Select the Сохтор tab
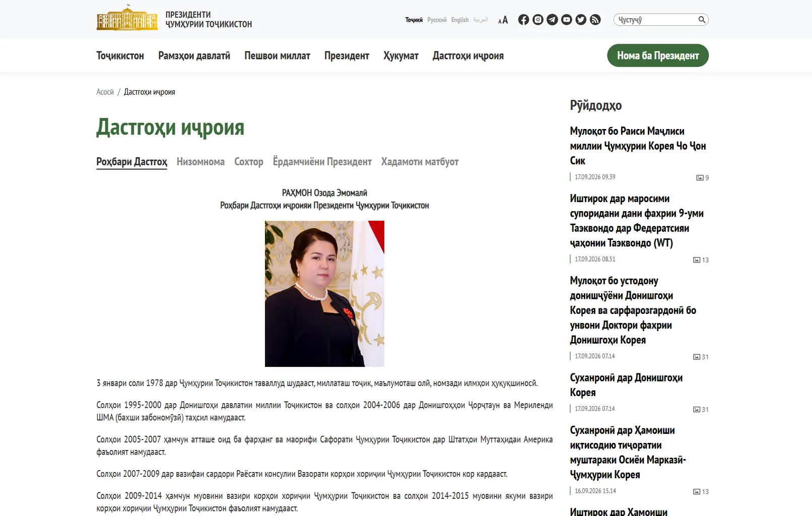 (x=249, y=162)
